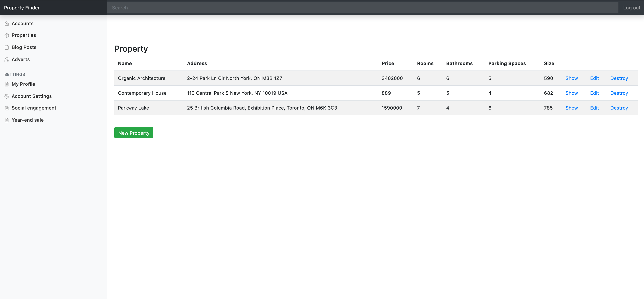Click the document icon beside Year-end sale

[x=7, y=120]
